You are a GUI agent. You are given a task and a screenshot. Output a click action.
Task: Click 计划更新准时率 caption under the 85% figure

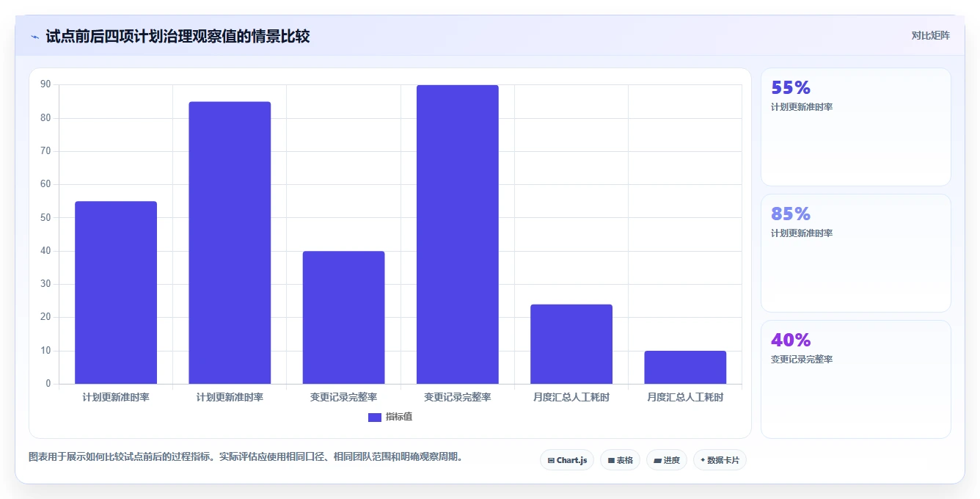click(802, 233)
